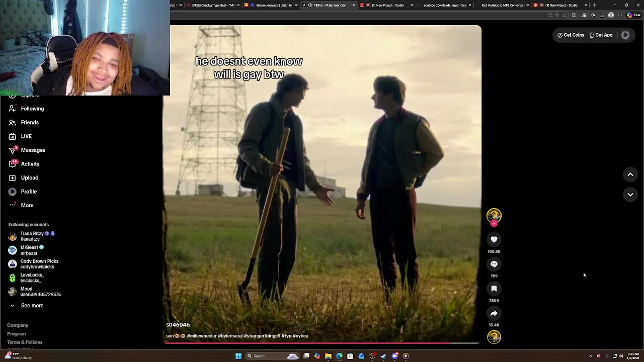
Task: Go to previous video with up chevron
Action: click(630, 174)
